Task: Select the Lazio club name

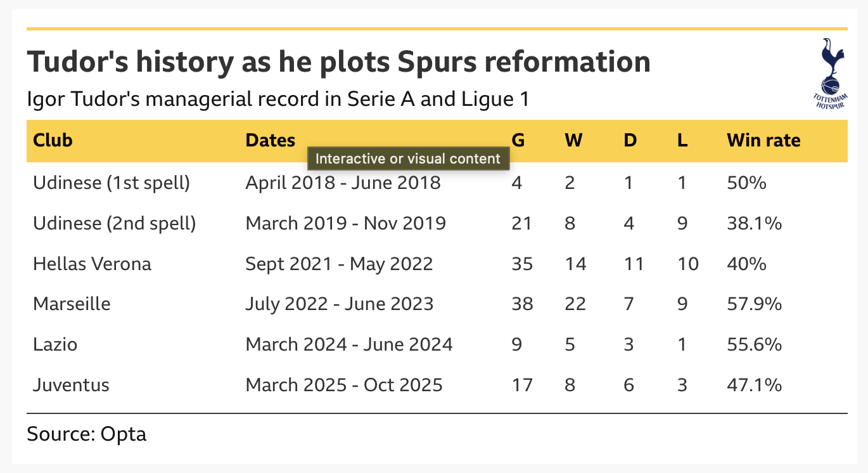Action: coord(55,344)
